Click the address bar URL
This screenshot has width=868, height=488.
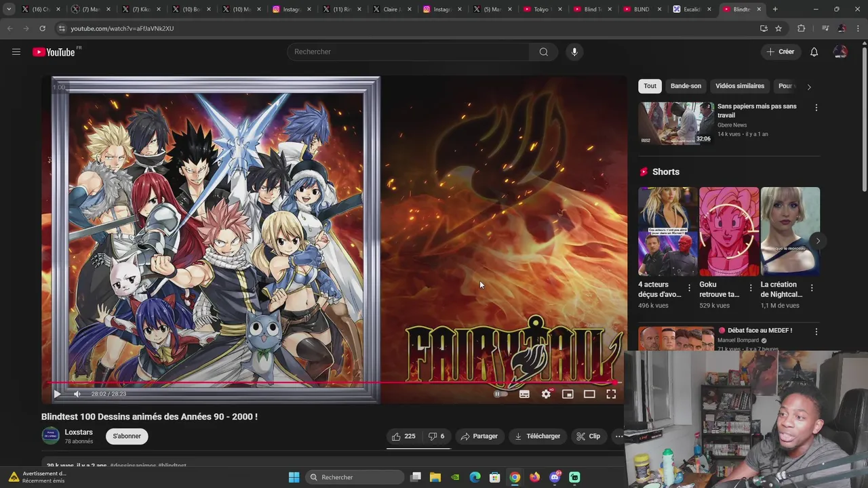pyautogui.click(x=123, y=28)
